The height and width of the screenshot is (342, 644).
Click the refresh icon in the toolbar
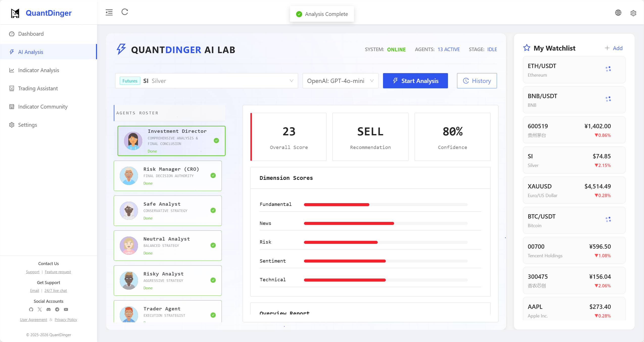point(124,12)
